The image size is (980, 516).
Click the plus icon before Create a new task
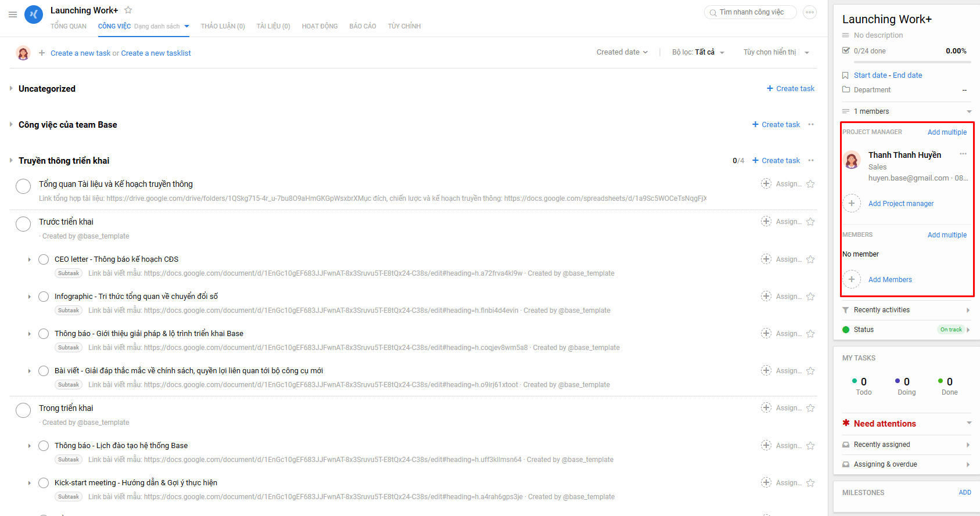(x=42, y=53)
